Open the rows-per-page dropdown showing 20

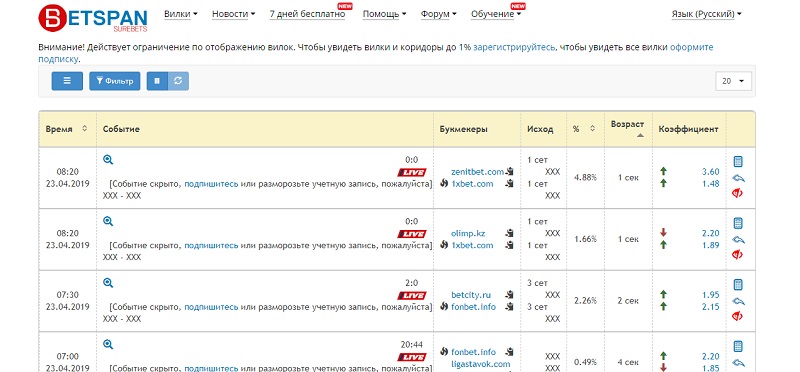click(x=734, y=81)
